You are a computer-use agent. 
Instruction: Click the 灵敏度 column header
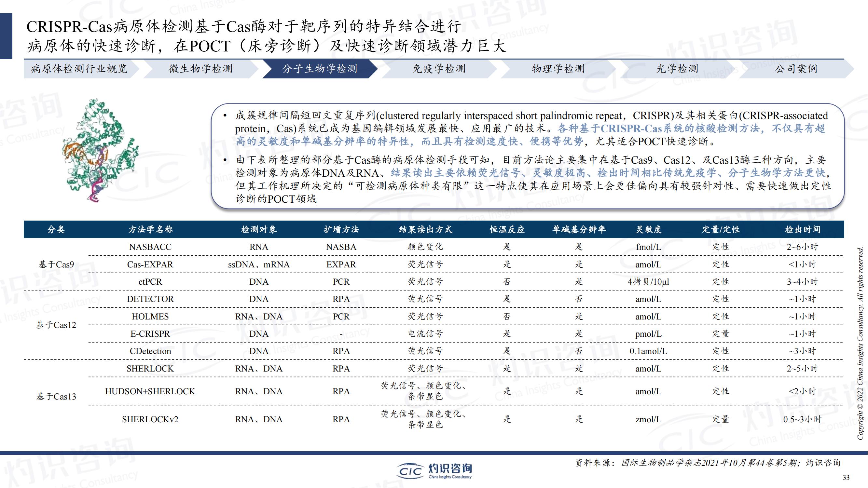[x=649, y=230]
